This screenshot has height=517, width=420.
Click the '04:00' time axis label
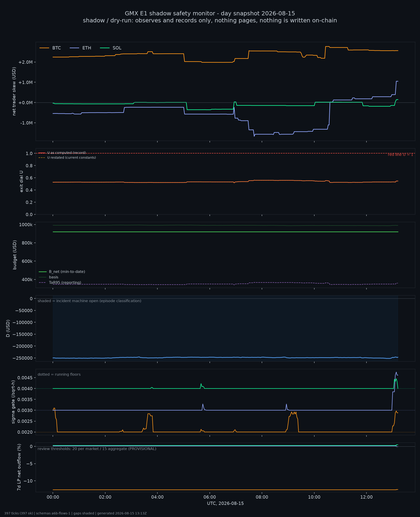tap(157, 497)
